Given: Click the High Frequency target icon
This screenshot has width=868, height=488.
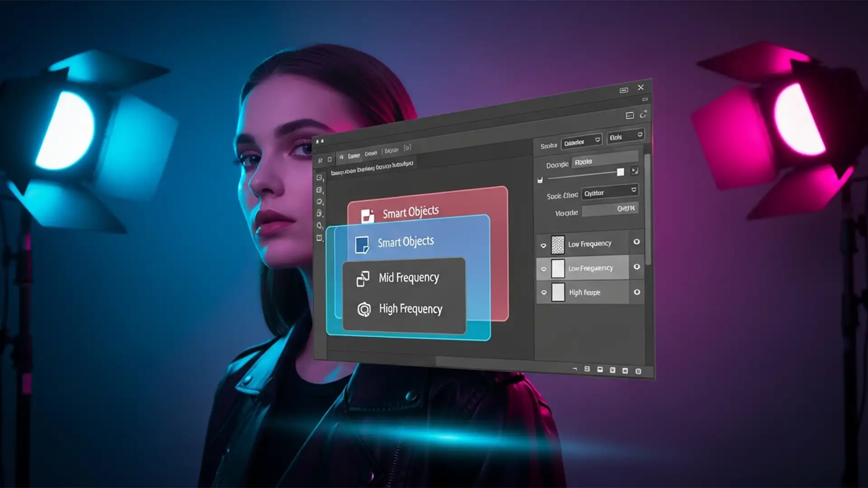Looking at the screenshot, I should coord(363,309).
